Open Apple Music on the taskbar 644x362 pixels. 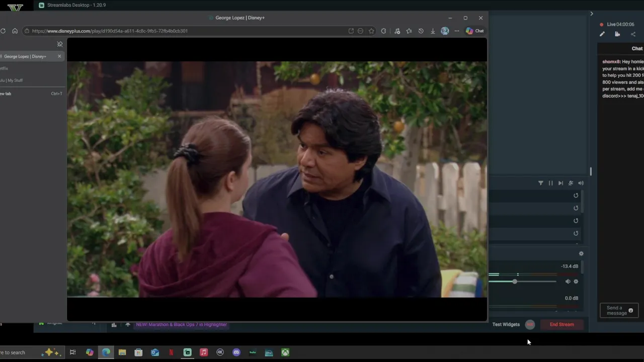point(204,352)
